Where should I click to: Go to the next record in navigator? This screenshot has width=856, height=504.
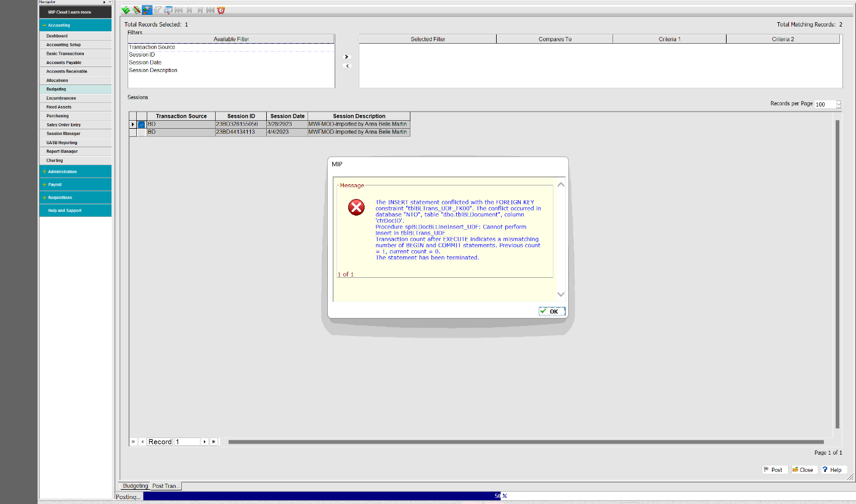(x=205, y=442)
